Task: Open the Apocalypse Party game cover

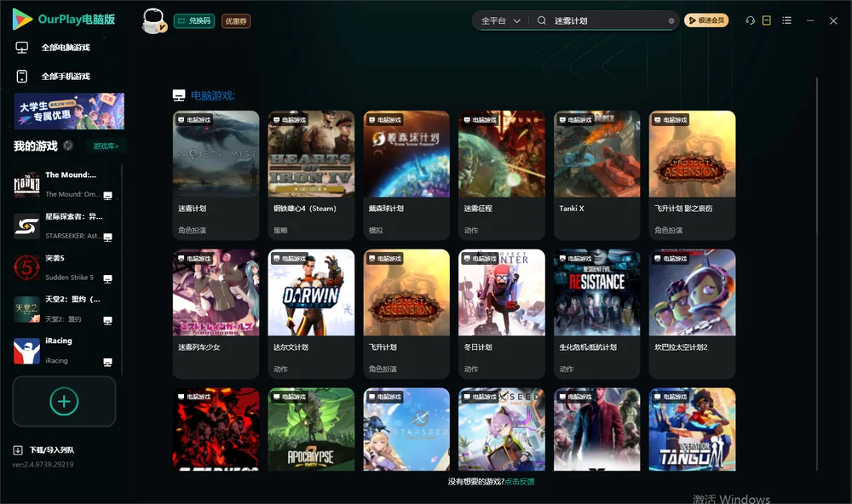Action: click(x=311, y=429)
